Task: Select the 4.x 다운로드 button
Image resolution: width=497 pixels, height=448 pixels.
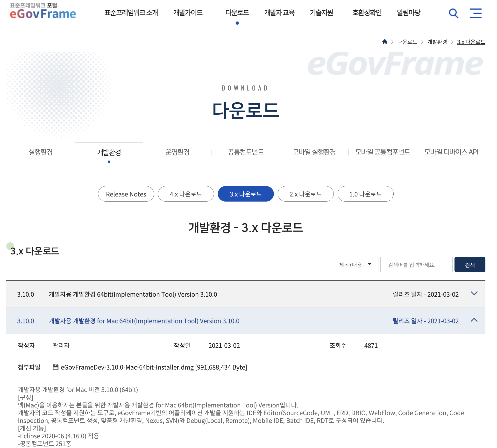Action: point(186,194)
